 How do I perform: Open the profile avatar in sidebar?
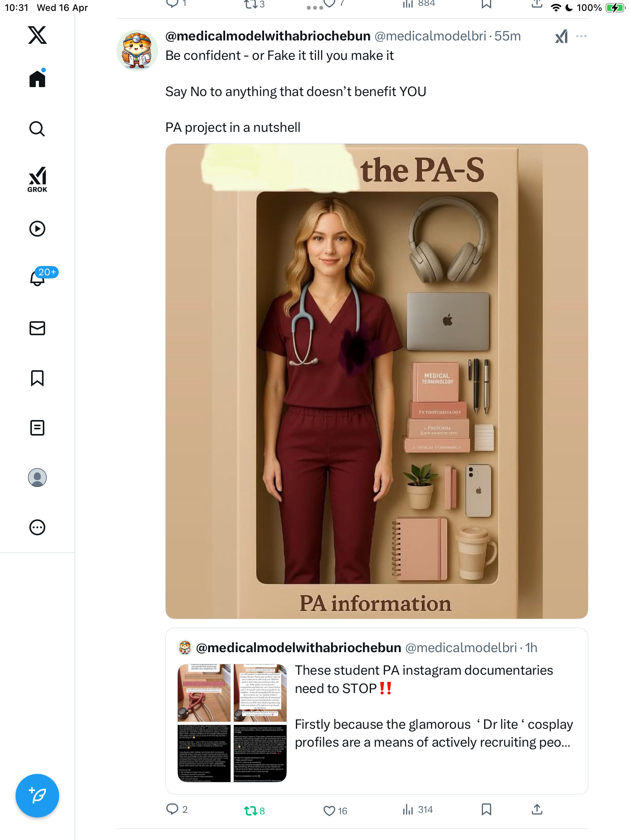pyautogui.click(x=37, y=478)
